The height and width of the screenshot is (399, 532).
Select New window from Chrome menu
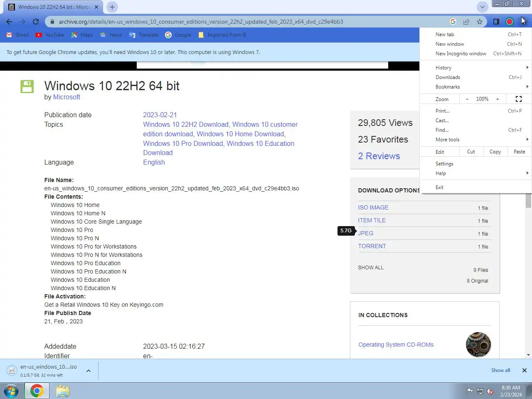tap(476, 44)
